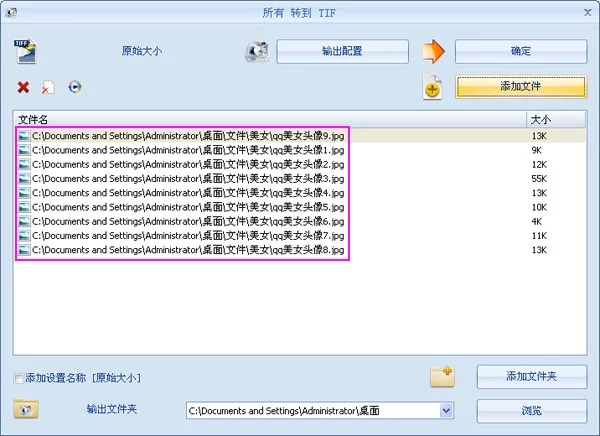Screen dimensions: 600x436
Task: Click the 10K size cell
Action: [x=539, y=207]
